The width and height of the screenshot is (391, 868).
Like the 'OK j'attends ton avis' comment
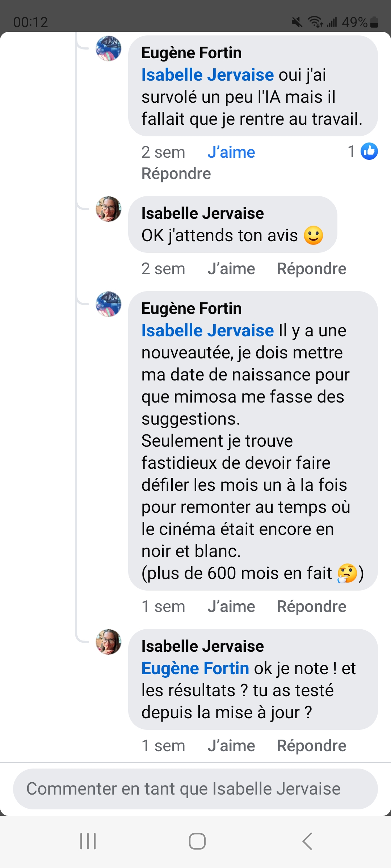click(x=231, y=269)
